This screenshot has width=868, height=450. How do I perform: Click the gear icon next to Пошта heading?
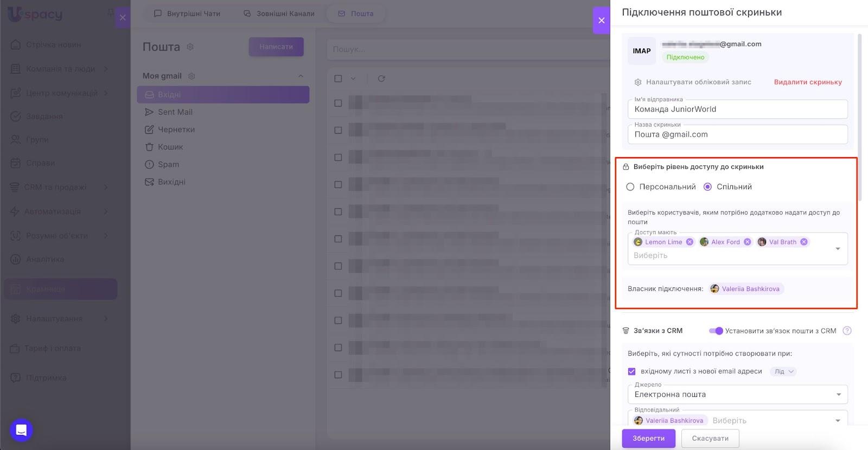(190, 47)
